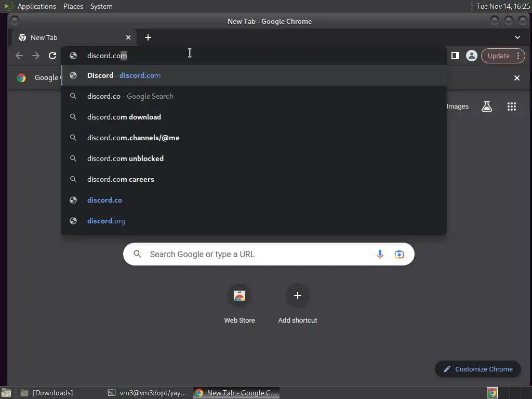The height and width of the screenshot is (399, 532).
Task: Search by image with camera icon
Action: pyautogui.click(x=399, y=254)
